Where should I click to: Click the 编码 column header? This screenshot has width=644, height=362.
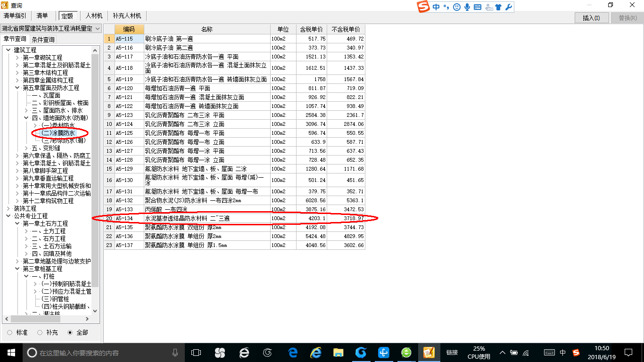129,29
